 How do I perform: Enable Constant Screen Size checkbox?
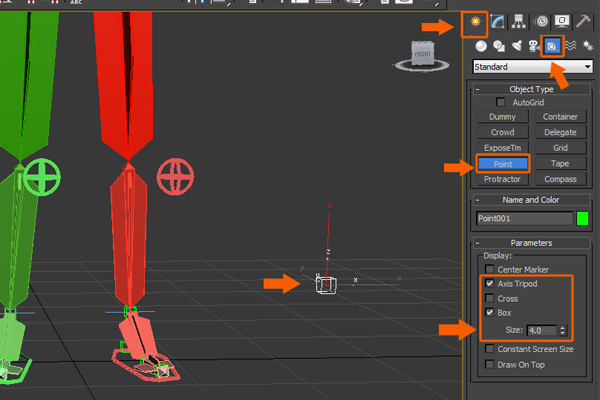tap(489, 349)
